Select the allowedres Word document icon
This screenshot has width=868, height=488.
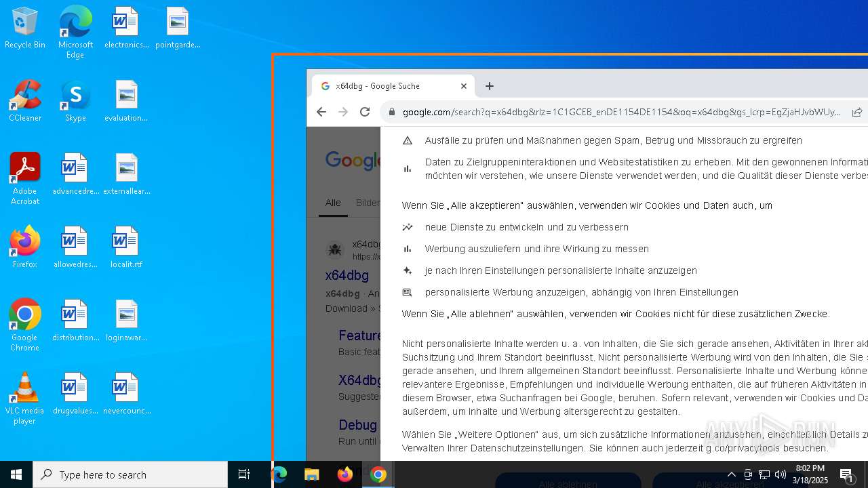[75, 248]
